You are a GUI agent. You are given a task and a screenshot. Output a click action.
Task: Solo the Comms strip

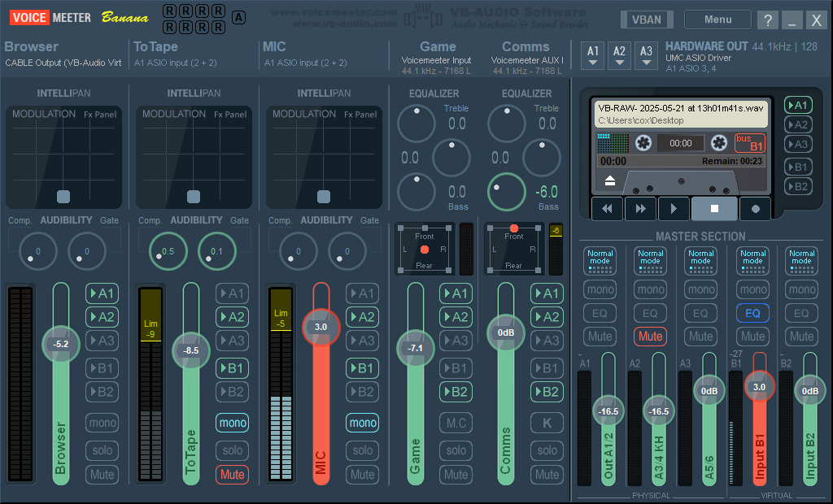[x=547, y=450]
